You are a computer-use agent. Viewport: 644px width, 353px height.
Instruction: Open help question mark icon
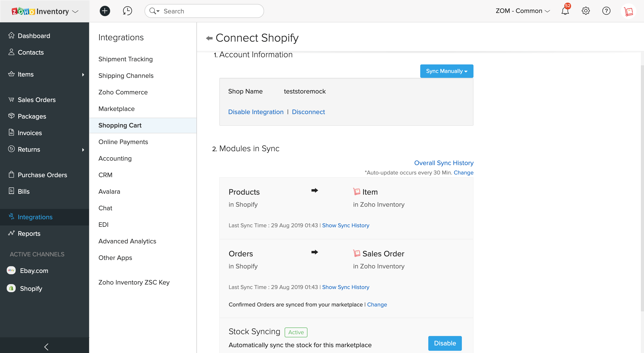606,11
